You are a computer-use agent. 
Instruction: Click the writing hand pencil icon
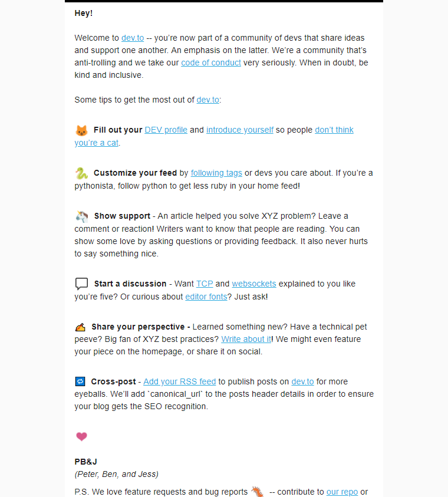tap(81, 327)
